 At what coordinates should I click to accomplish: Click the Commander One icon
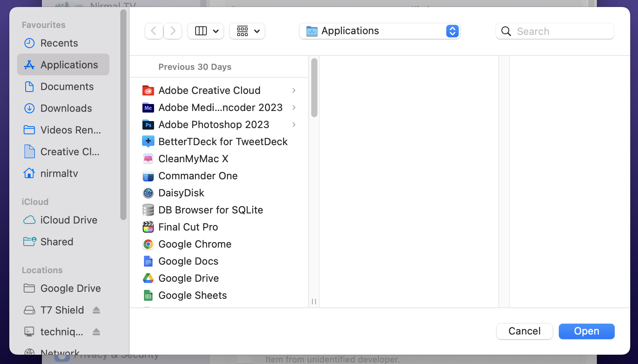coord(148,176)
